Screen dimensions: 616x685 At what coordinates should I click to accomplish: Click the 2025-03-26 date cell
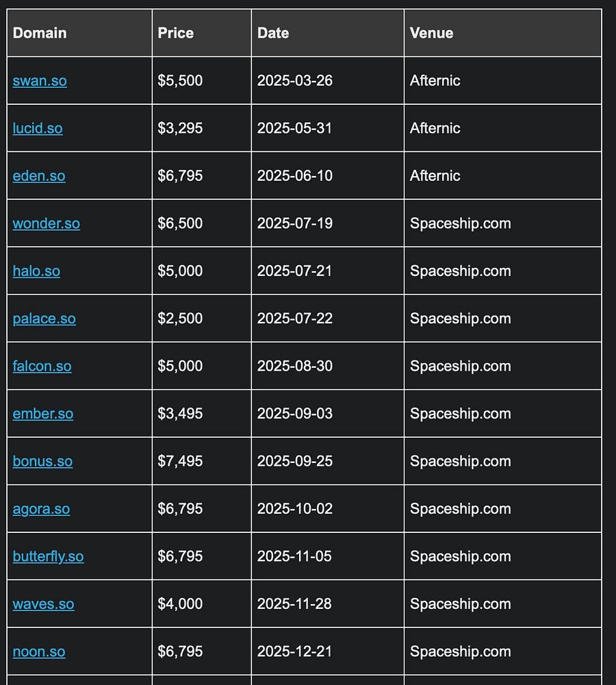[328, 81]
